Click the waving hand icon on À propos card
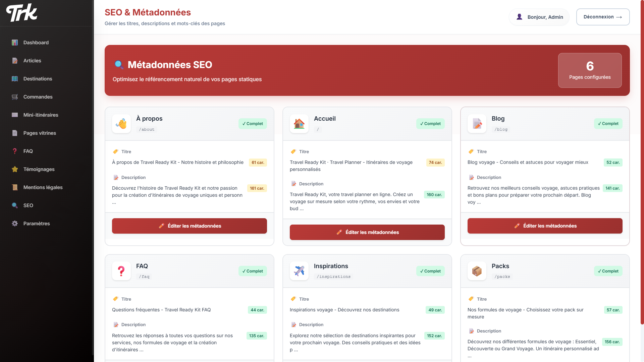 coord(121,124)
